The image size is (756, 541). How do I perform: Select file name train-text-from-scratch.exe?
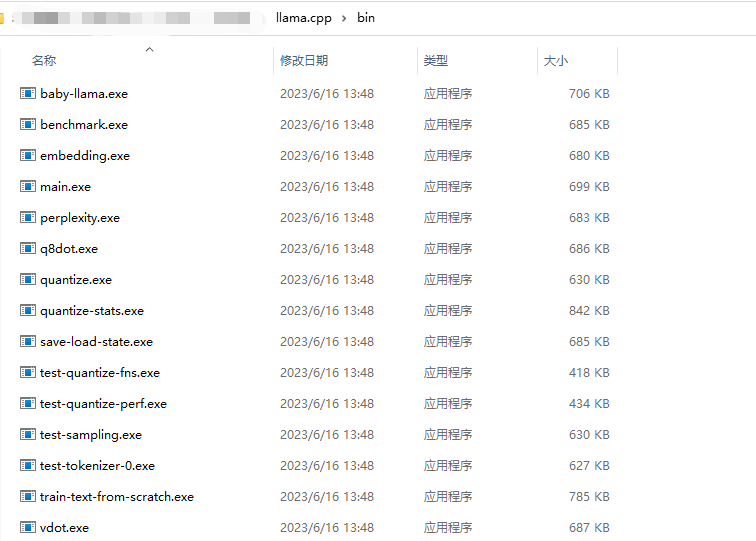click(x=117, y=497)
